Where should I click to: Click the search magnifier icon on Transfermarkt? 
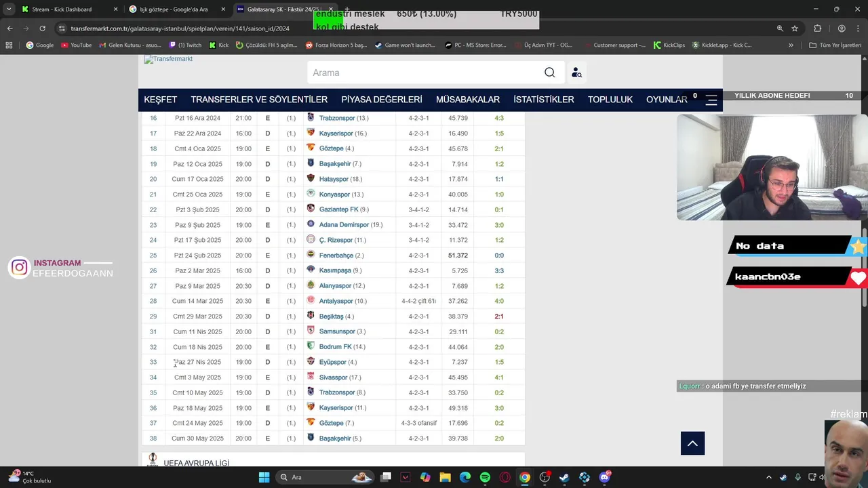(549, 73)
